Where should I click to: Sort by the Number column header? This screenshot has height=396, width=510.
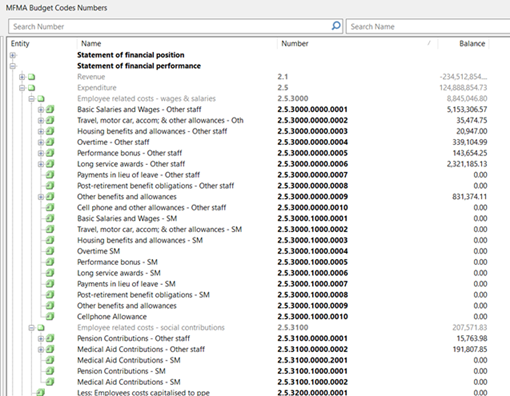tap(295, 44)
